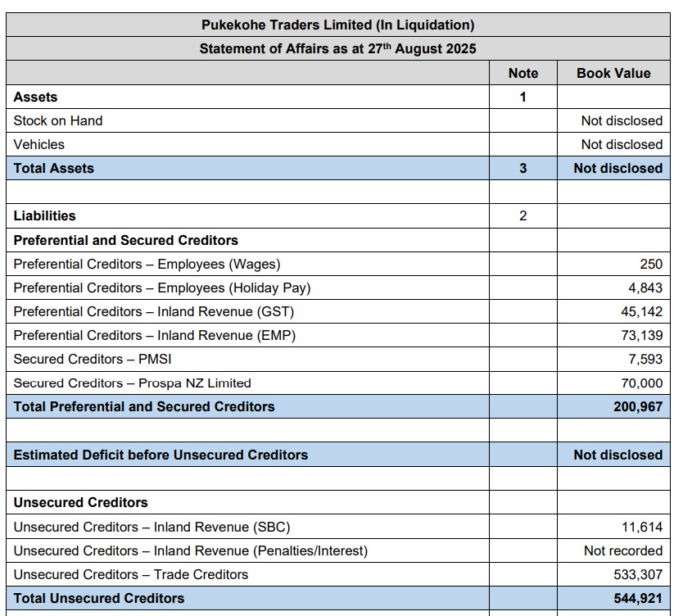This screenshot has height=616, width=692.
Task: Select the Trade Creditors amount 533,307
Action: point(638,574)
